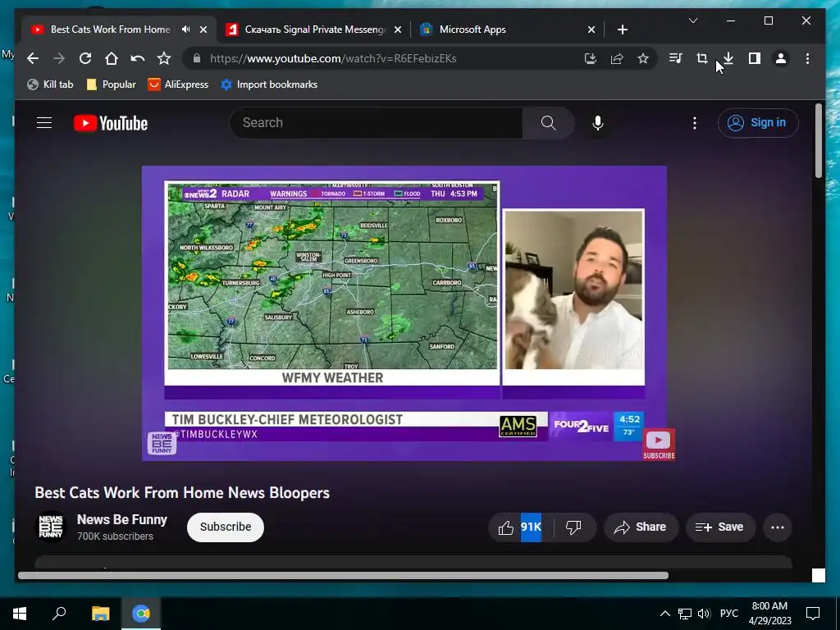Open the network tray icon

pos(685,614)
